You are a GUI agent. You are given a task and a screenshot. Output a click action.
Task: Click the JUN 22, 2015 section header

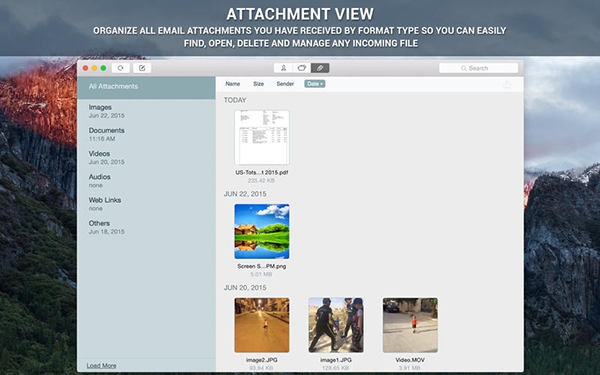245,194
